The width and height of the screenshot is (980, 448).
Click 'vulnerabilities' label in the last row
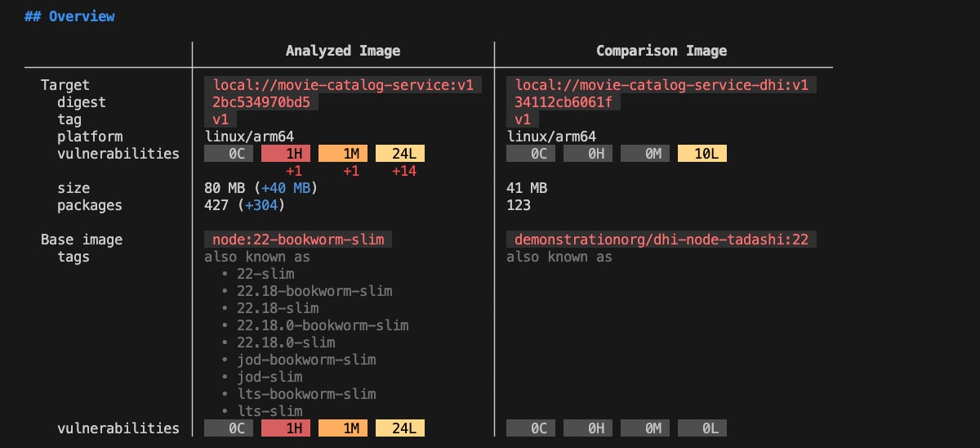coord(118,428)
